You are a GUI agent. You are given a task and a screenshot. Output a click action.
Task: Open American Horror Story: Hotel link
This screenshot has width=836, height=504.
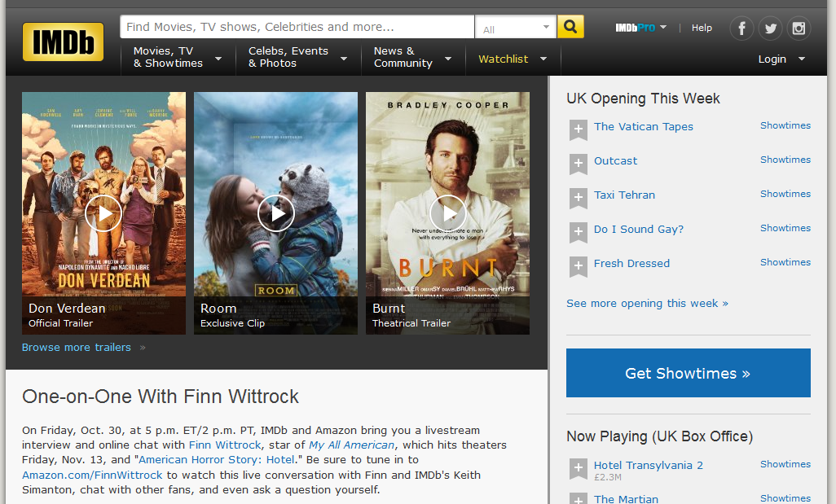coord(217,460)
